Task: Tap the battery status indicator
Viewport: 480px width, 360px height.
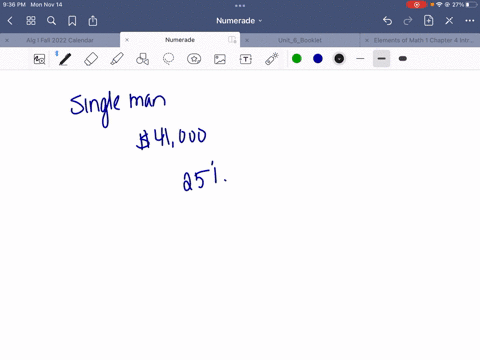Action: click(x=471, y=5)
